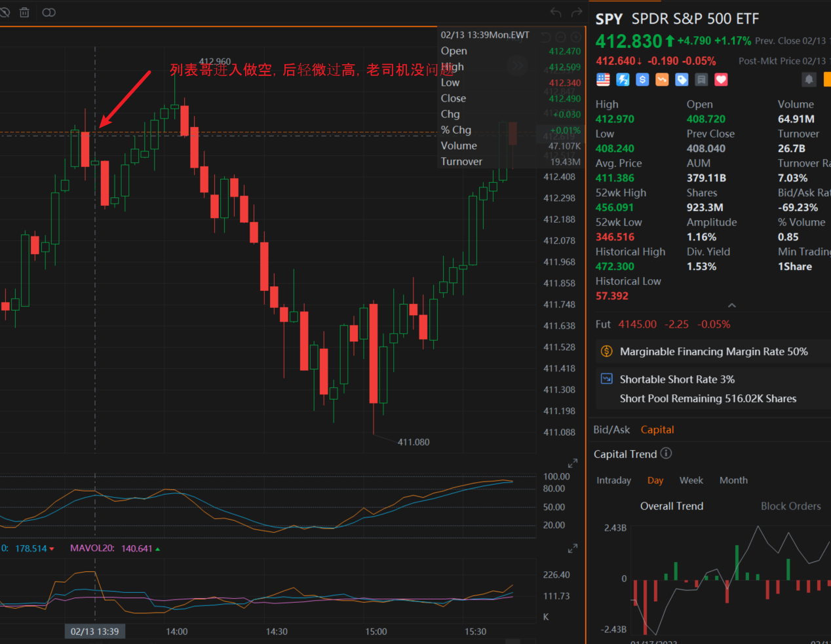Switch to the Bid/Ask tab
Screen dimensions: 831x644
pos(611,430)
